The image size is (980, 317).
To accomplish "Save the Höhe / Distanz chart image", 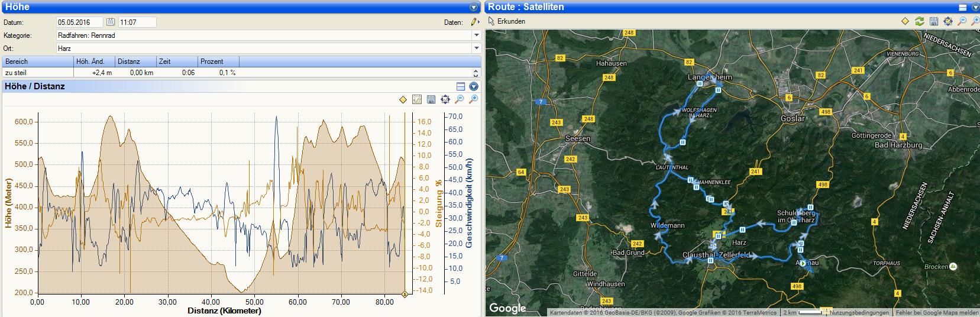I will [x=431, y=99].
